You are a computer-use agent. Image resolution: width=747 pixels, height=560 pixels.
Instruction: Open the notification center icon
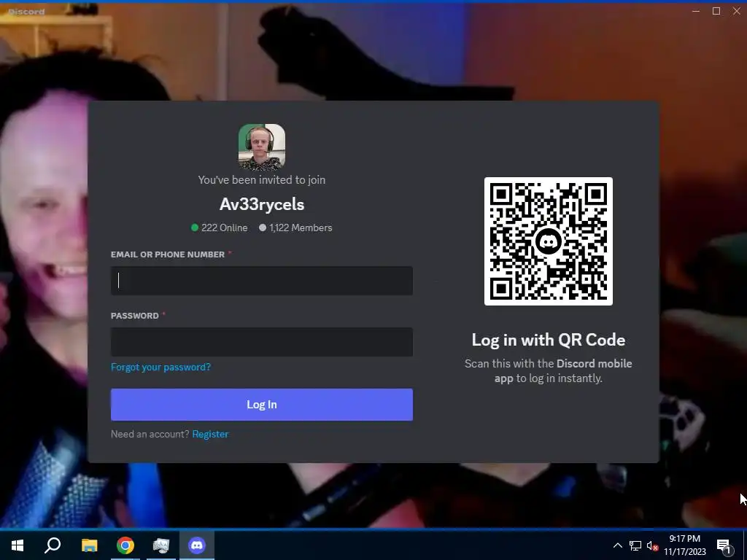[724, 545]
